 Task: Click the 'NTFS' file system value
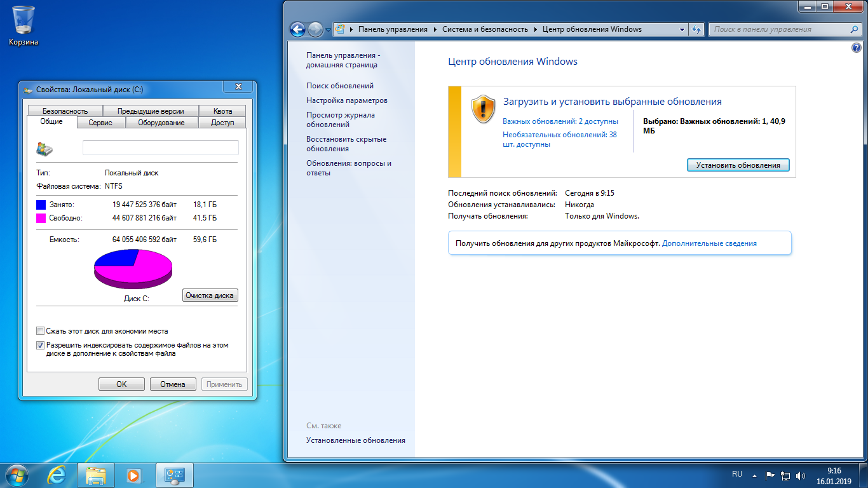click(114, 186)
